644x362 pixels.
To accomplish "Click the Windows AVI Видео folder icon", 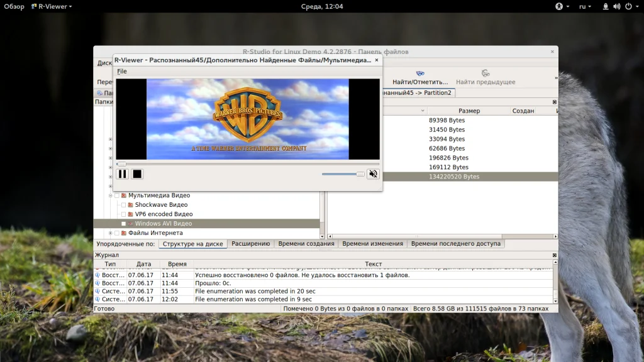I will pyautogui.click(x=131, y=224).
